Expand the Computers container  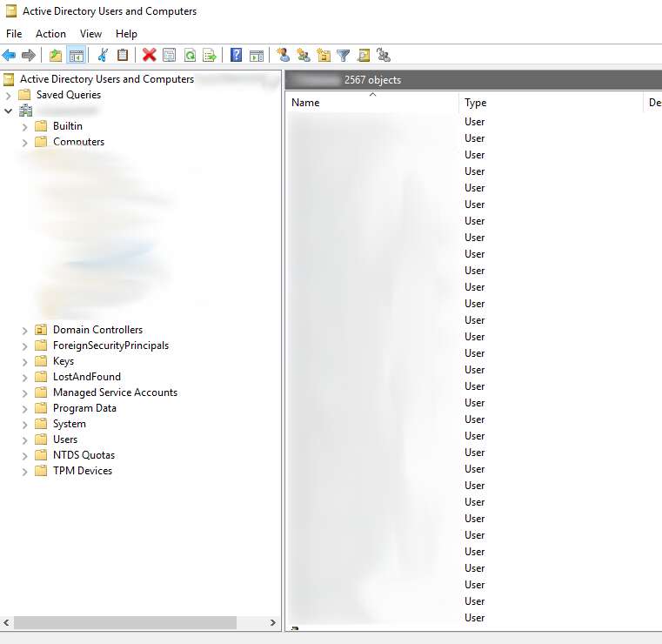(24, 143)
